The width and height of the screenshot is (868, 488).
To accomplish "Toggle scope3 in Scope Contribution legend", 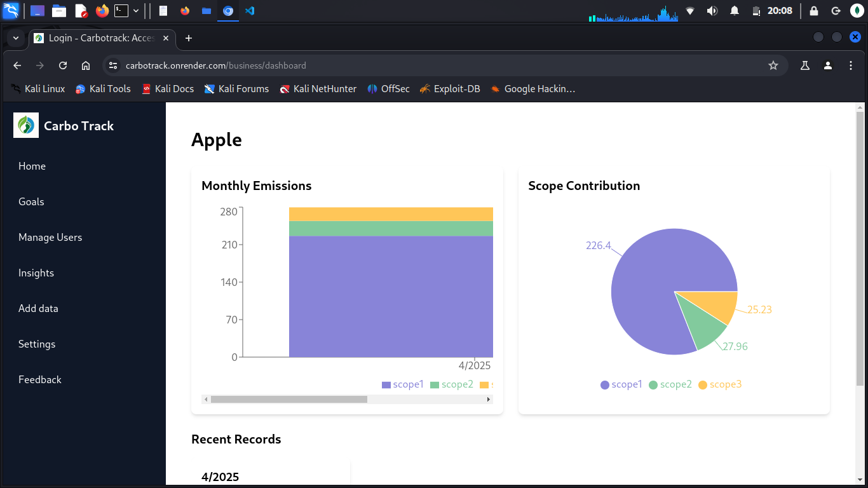I will point(720,384).
